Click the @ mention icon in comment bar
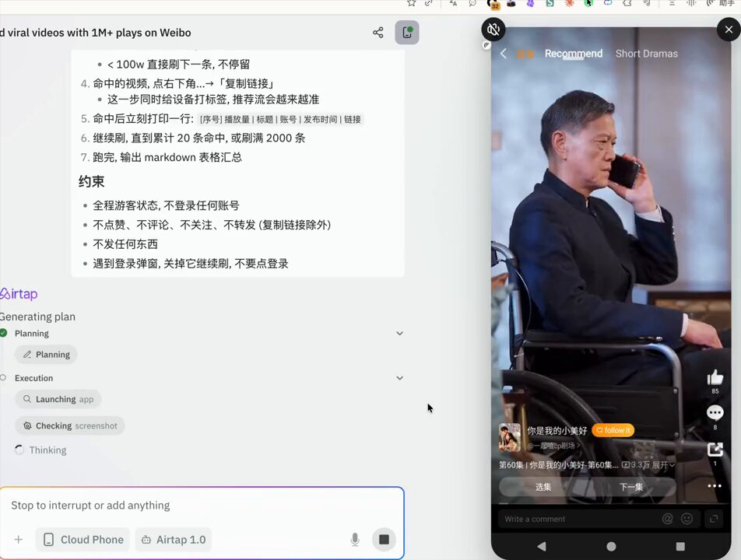Screen dimensions: 741x560 667,519
